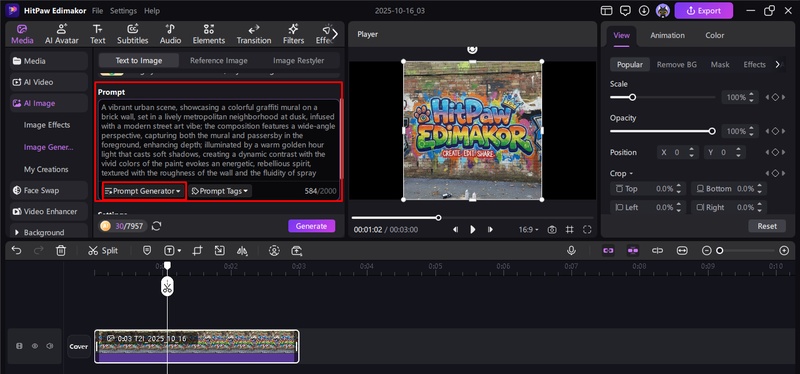Viewport: 800px width, 374px height.
Task: Open the Elements tab
Action: pos(209,34)
